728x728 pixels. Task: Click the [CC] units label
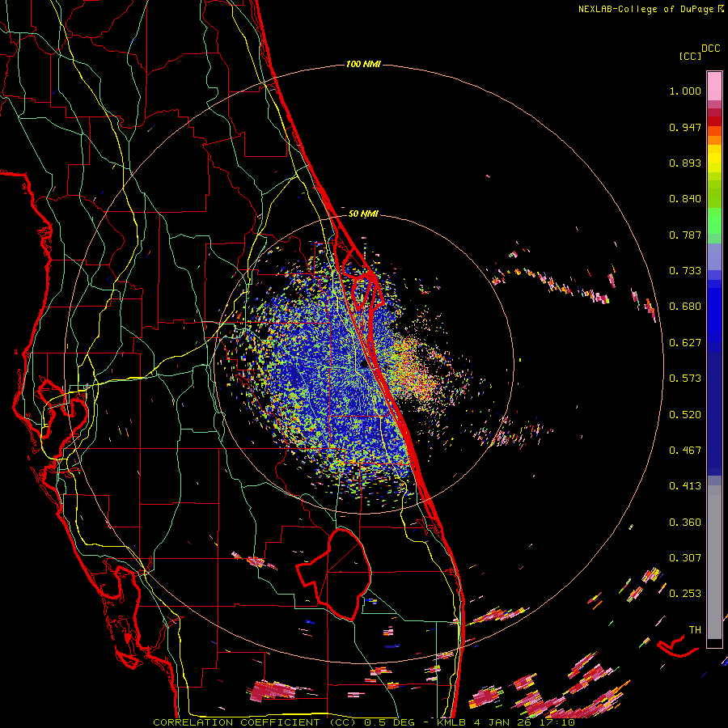click(691, 56)
